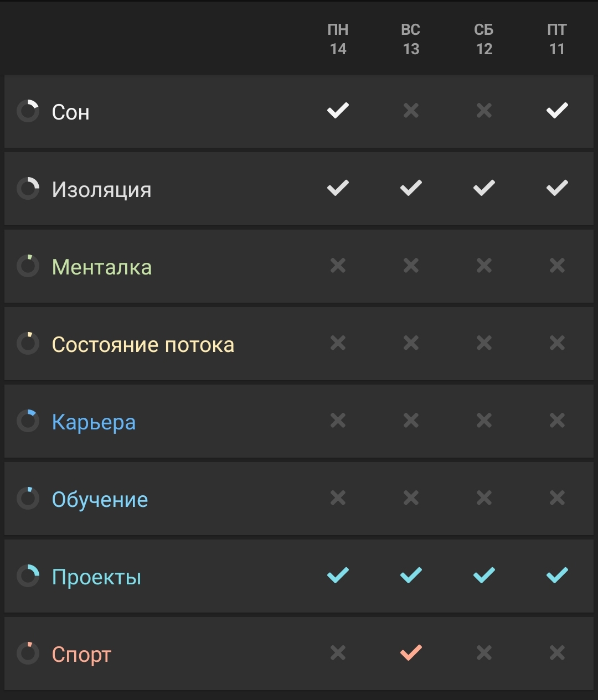Mark Сон done for Sunday 13
Image resolution: width=598 pixels, height=700 pixels.
411,111
